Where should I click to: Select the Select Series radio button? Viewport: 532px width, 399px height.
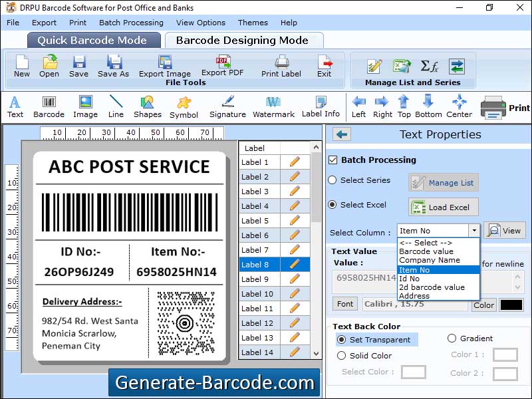click(332, 180)
